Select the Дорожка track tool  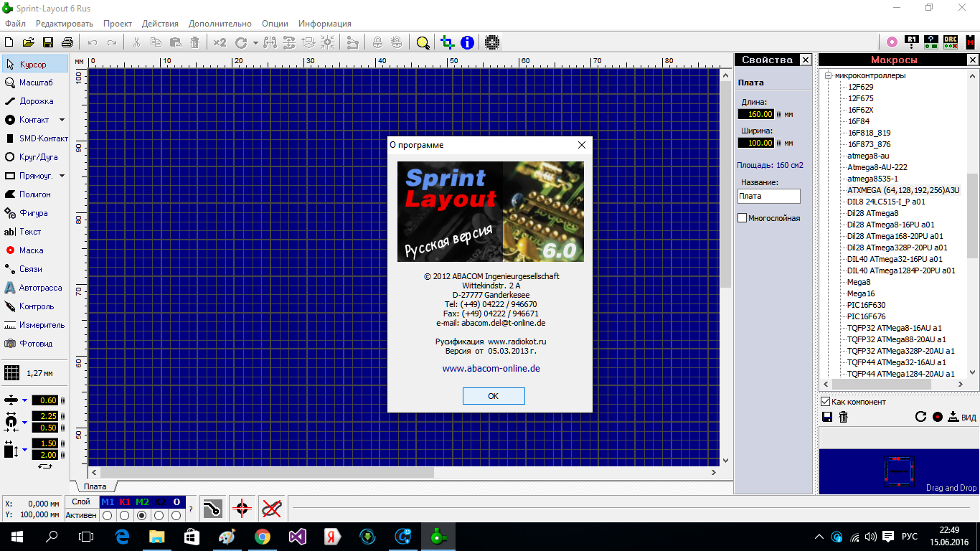34,101
